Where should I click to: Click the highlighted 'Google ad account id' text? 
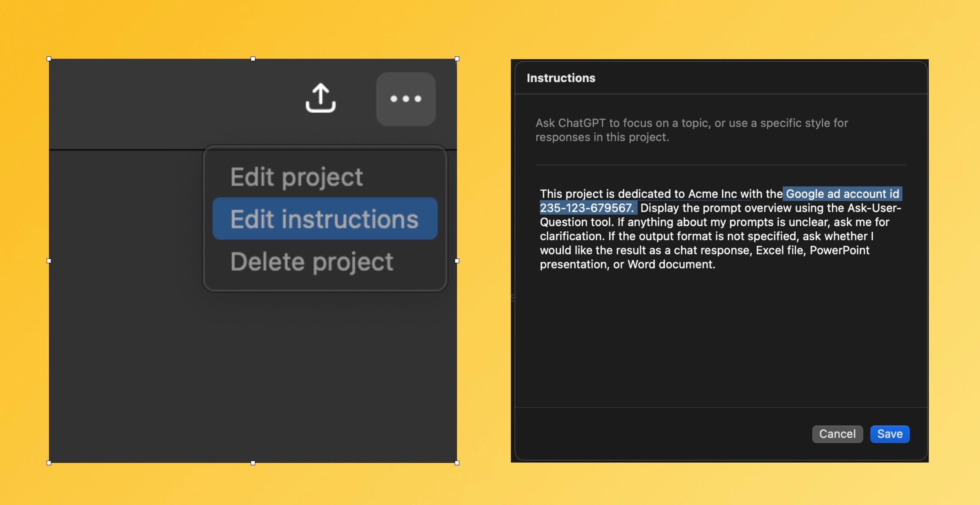842,194
